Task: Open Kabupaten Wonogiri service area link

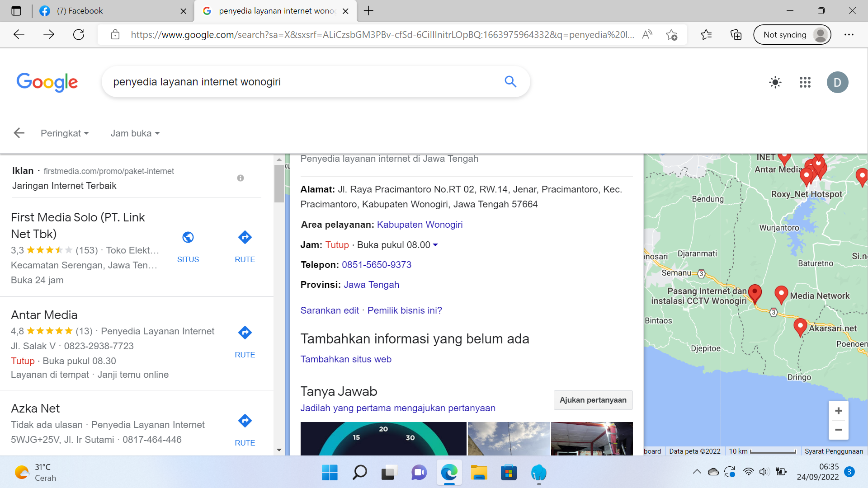Action: tap(420, 225)
